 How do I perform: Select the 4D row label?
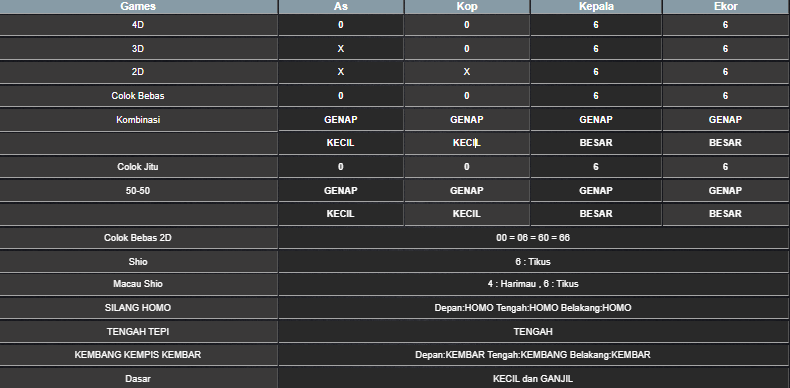(138, 25)
